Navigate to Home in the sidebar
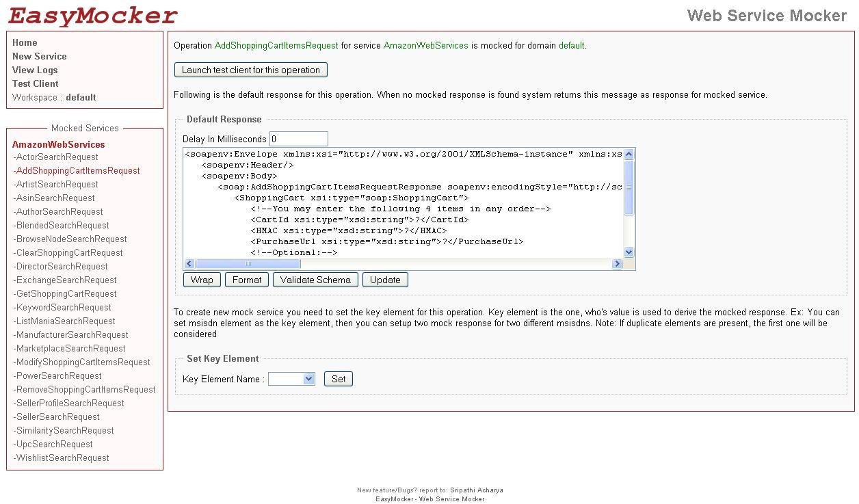The width and height of the screenshot is (859, 504). (25, 42)
